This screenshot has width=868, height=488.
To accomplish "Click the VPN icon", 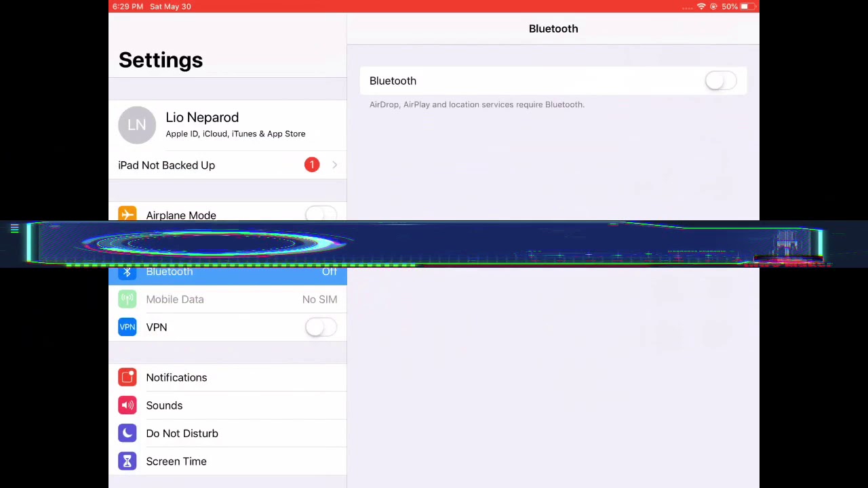I will point(127,327).
